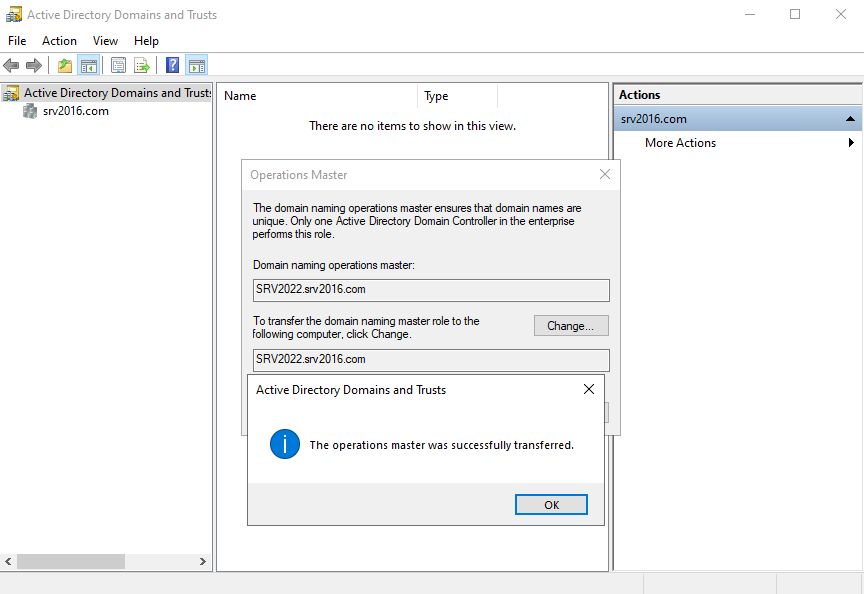This screenshot has width=864, height=594.
Task: Open Properties from the toolbar icon
Action: 118,66
